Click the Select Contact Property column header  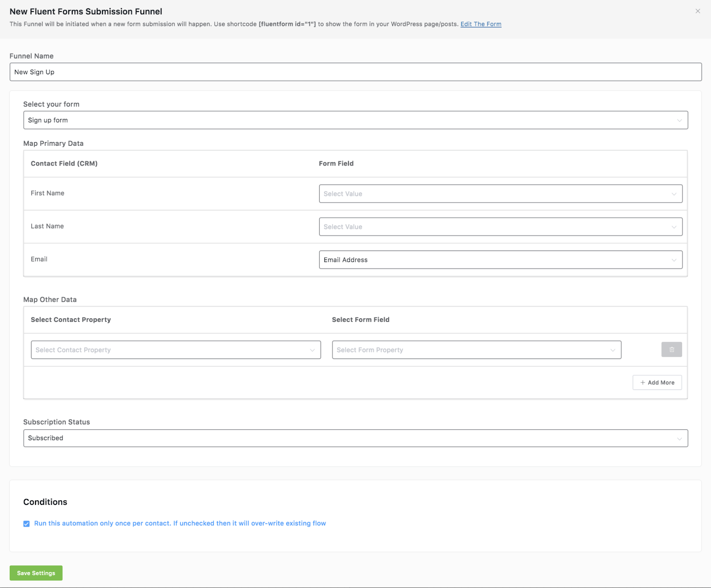click(71, 320)
